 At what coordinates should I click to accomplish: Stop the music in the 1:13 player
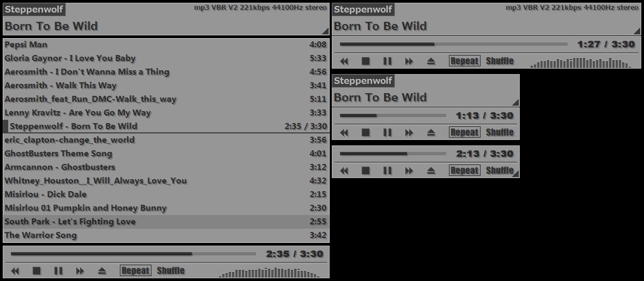366,132
